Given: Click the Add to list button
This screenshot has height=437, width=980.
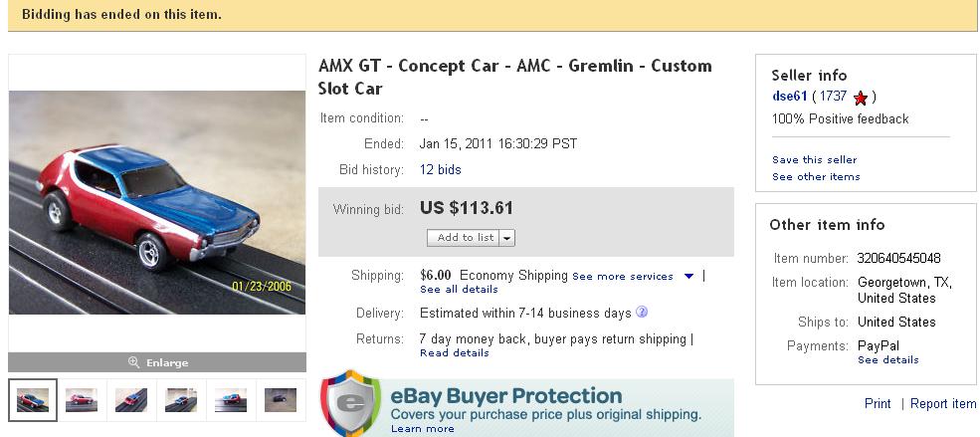Looking at the screenshot, I should [465, 238].
